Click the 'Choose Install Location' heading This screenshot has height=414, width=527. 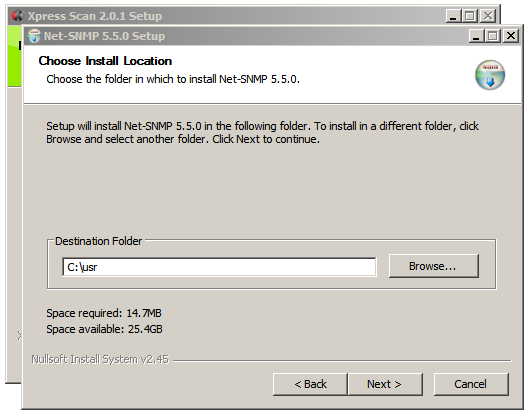tap(105, 61)
